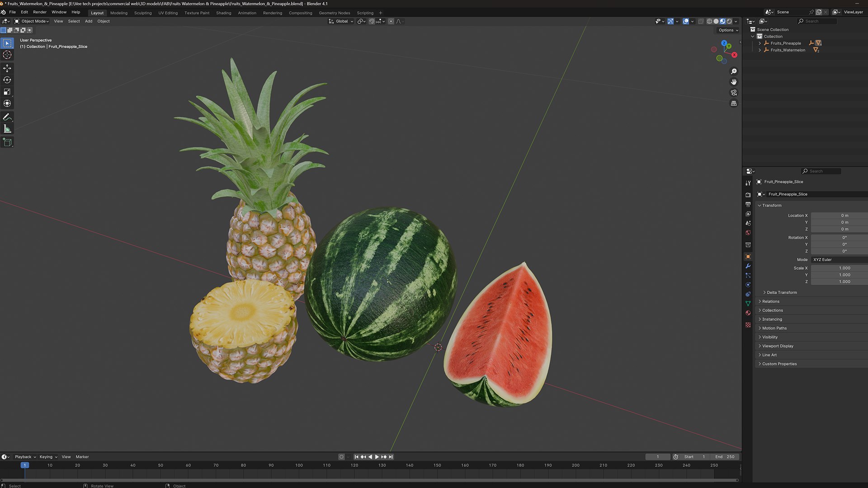Screen dimensions: 868x488
Task: Open the timeline Marker menu
Action: [x=82, y=457]
